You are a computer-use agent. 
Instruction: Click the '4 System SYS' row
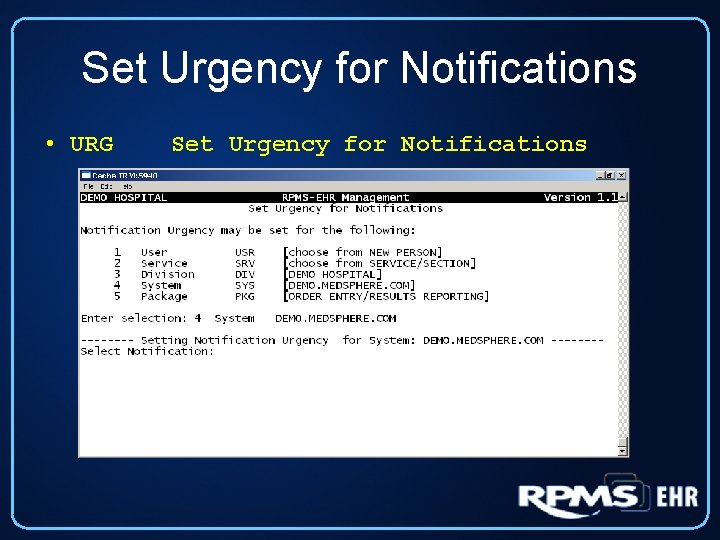185,286
